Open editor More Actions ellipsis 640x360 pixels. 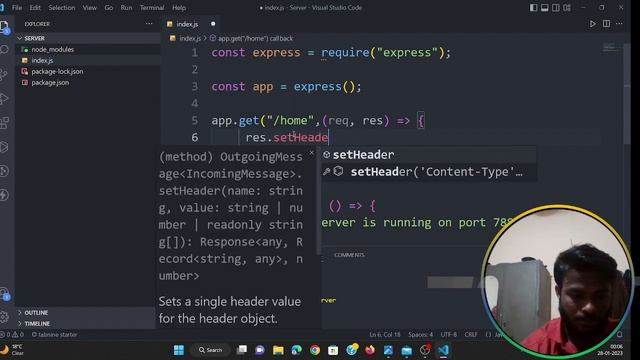[619, 24]
